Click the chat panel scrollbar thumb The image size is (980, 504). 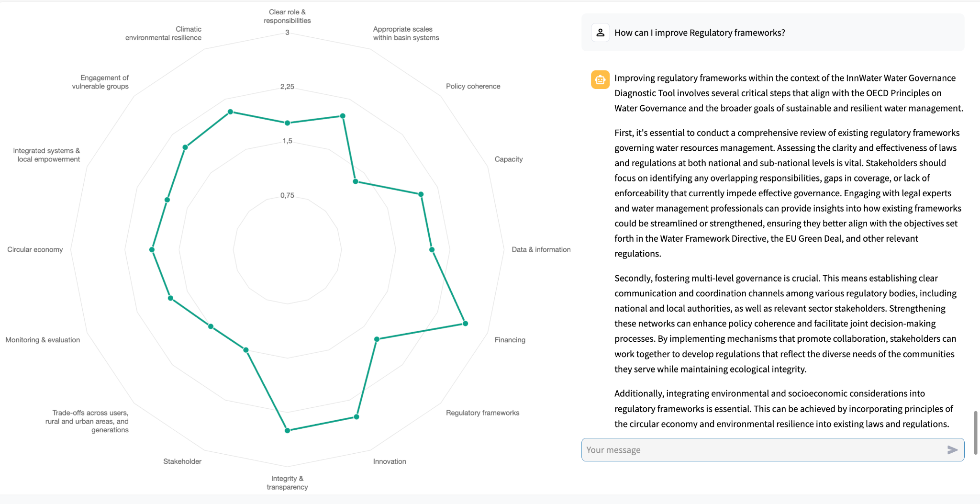click(976, 432)
